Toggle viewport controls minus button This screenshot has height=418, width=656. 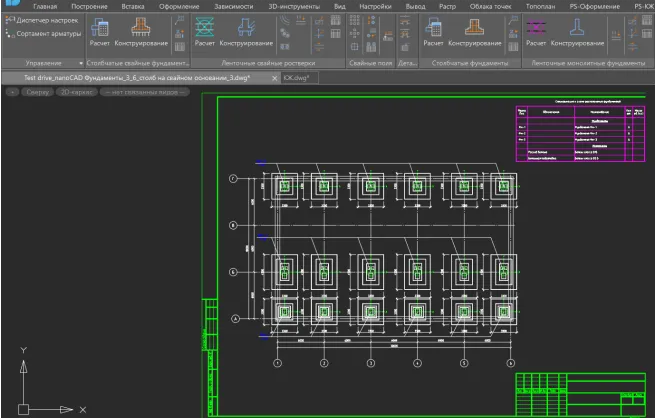[x=11, y=91]
